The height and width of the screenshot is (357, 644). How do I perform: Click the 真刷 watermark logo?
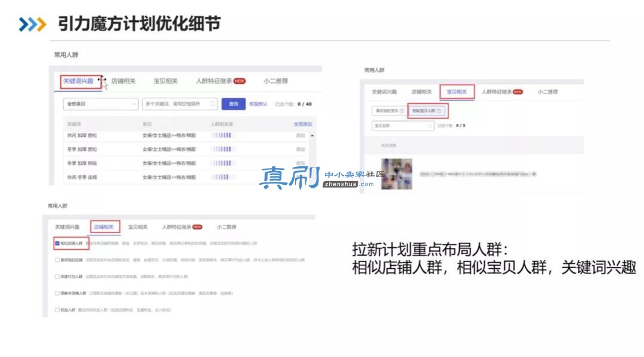point(290,178)
